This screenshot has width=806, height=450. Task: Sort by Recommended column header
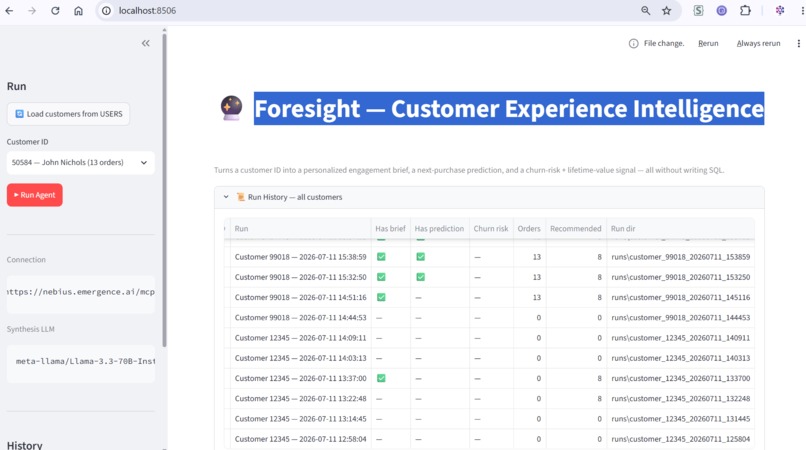point(575,229)
